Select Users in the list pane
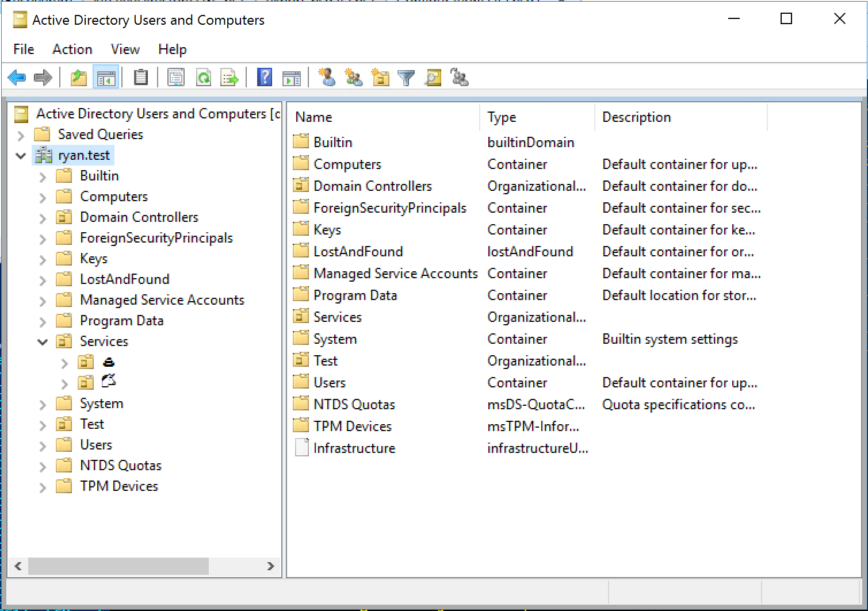 (330, 382)
